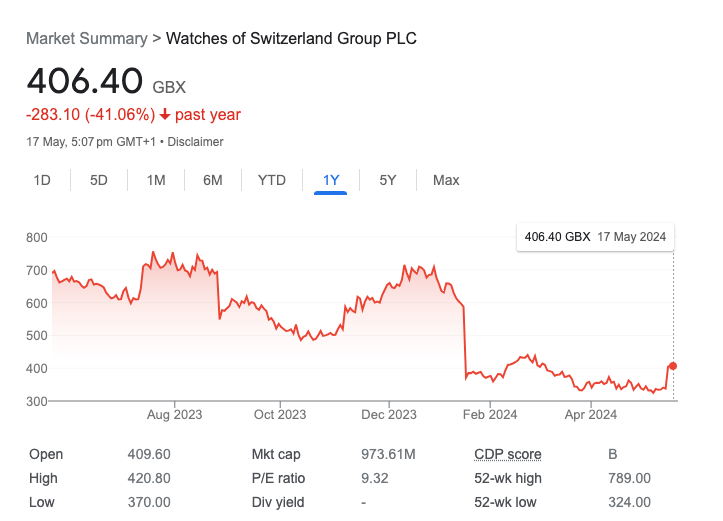Select the 1D time range tab

[42, 180]
